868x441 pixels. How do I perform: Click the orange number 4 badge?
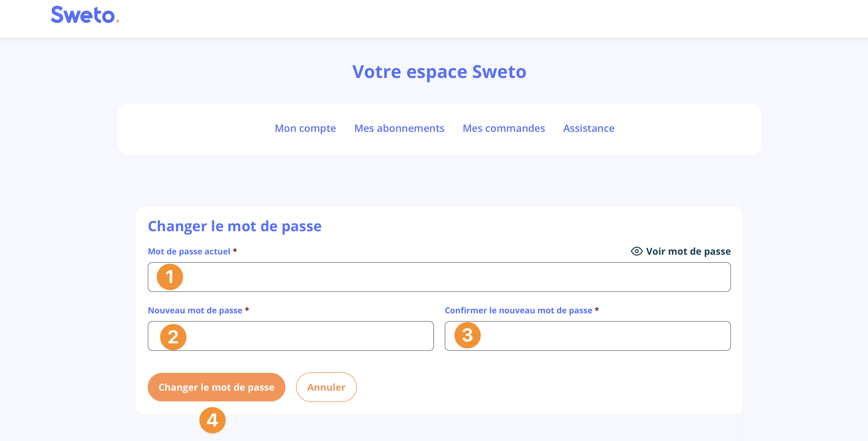212,420
